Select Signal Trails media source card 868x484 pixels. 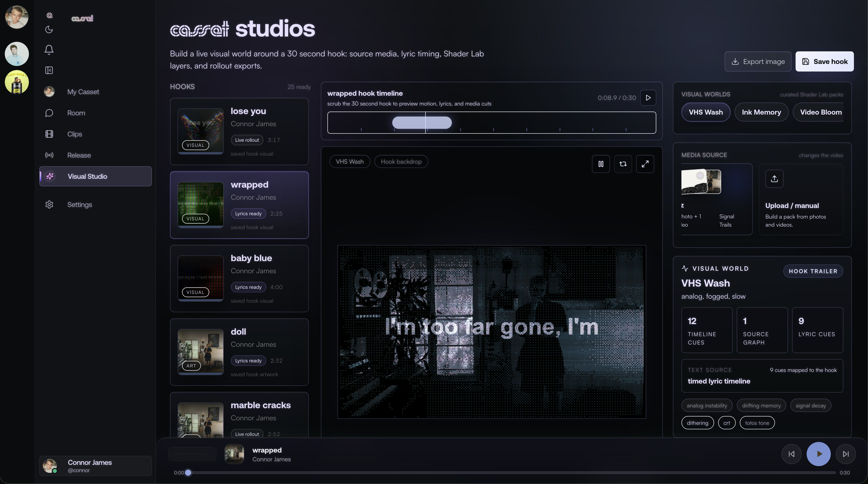717,199
